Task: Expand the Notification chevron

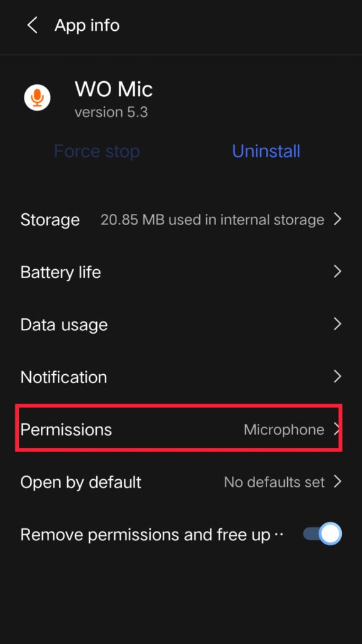Action: (337, 377)
